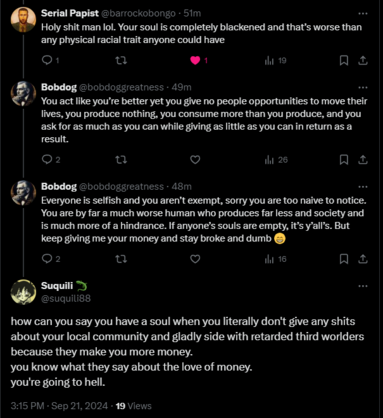The image size is (383, 418).
Task: Open @barrockobongo profile handle
Action: point(138,13)
